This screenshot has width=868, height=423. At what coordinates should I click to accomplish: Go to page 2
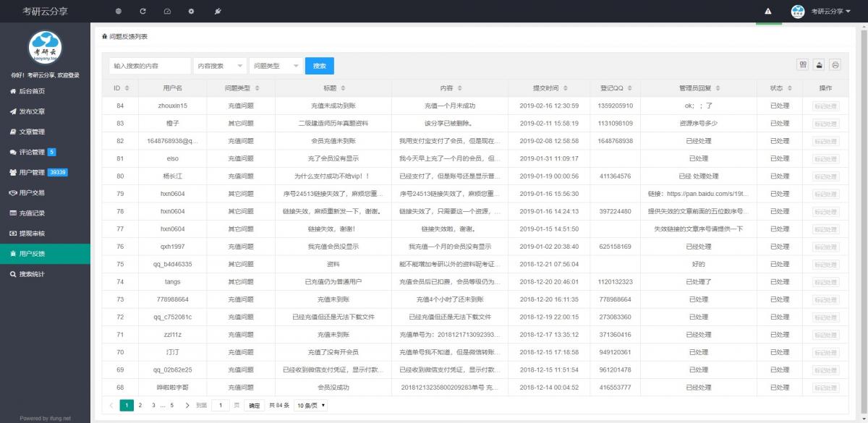coord(140,406)
